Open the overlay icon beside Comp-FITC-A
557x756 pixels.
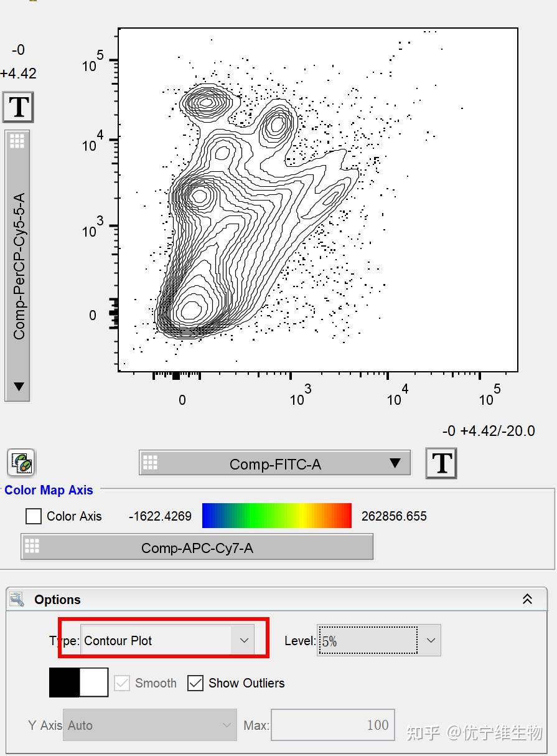pos(21,463)
